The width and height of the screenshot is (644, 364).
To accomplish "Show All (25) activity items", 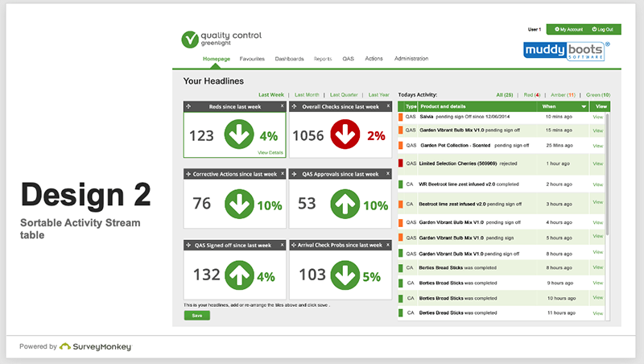I will coord(505,95).
